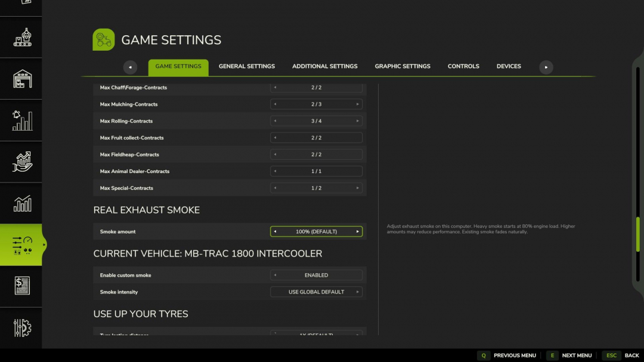Click the Next Menu button

577,355
